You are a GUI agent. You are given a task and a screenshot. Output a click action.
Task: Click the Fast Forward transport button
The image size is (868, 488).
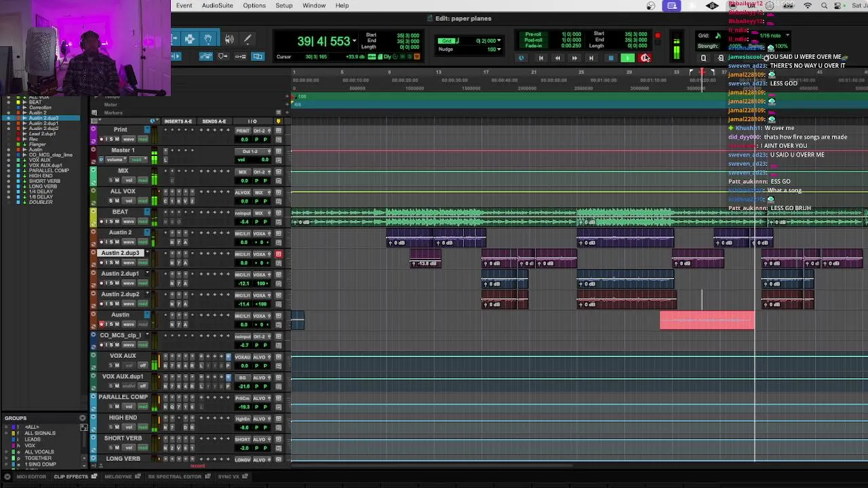[x=574, y=58]
